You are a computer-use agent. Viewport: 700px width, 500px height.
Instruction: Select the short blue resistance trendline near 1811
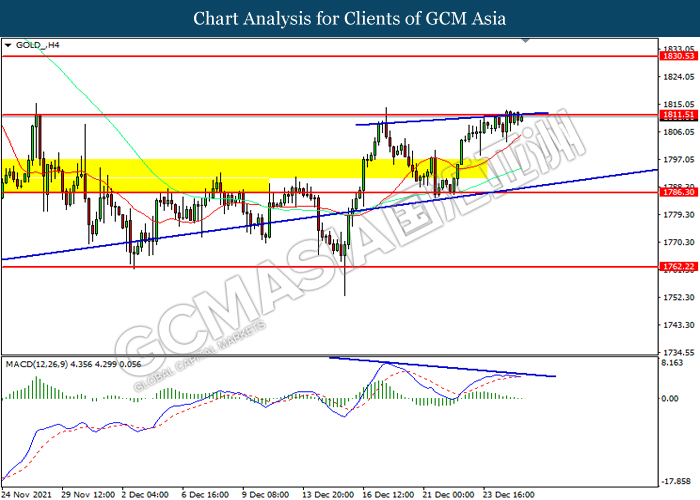[x=452, y=119]
